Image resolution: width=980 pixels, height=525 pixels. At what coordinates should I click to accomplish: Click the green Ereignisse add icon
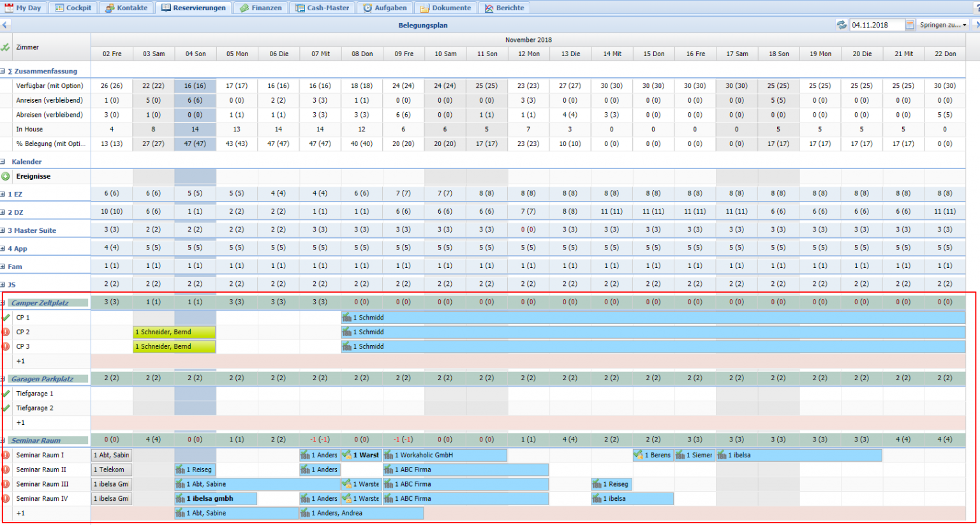[6, 177]
